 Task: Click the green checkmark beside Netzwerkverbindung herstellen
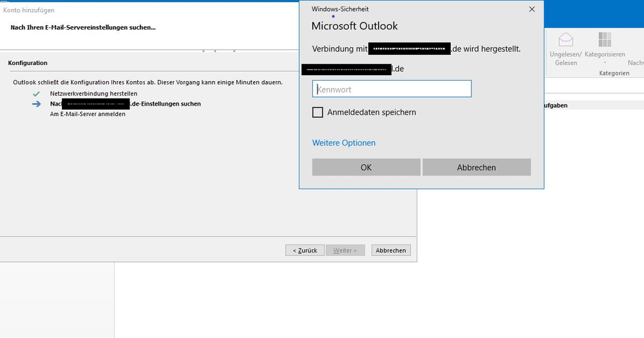point(36,93)
